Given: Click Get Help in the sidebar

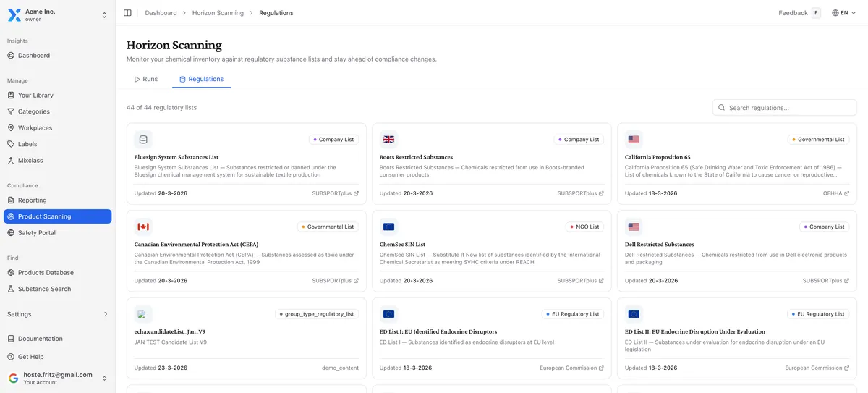Looking at the screenshot, I should click(58, 357).
